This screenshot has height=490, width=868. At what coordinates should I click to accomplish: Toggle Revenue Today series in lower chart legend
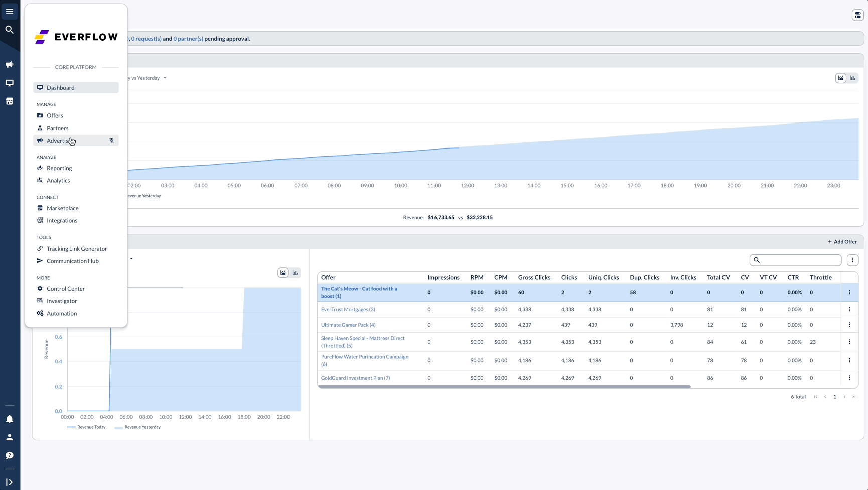point(86,427)
